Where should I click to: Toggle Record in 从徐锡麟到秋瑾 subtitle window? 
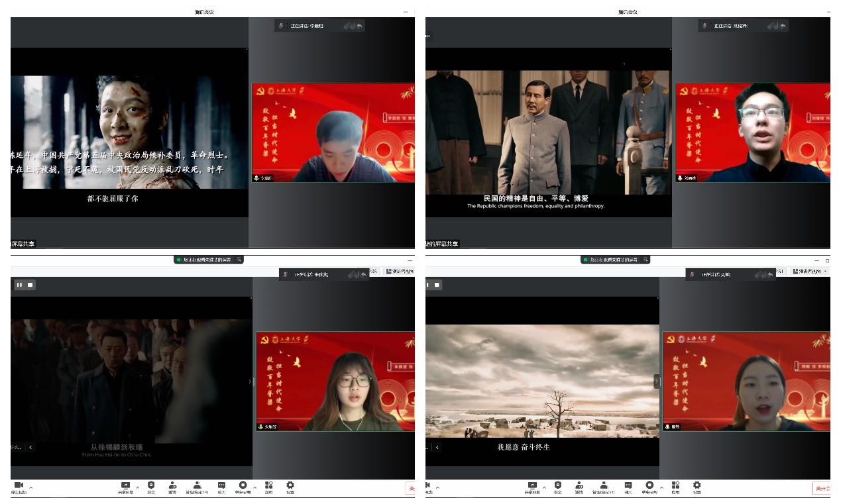243,487
